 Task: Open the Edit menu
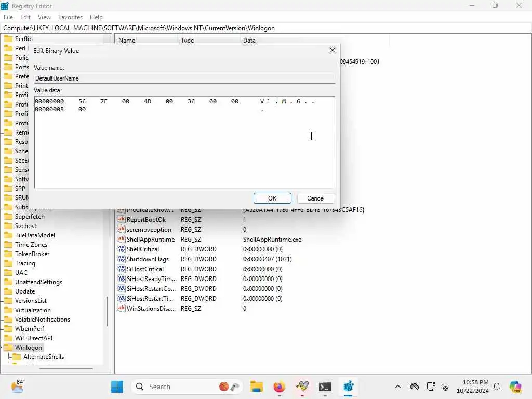pyautogui.click(x=25, y=17)
